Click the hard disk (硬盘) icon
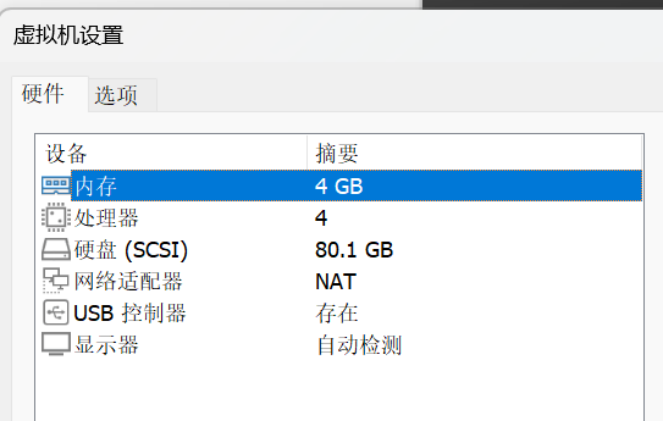 [x=56, y=249]
